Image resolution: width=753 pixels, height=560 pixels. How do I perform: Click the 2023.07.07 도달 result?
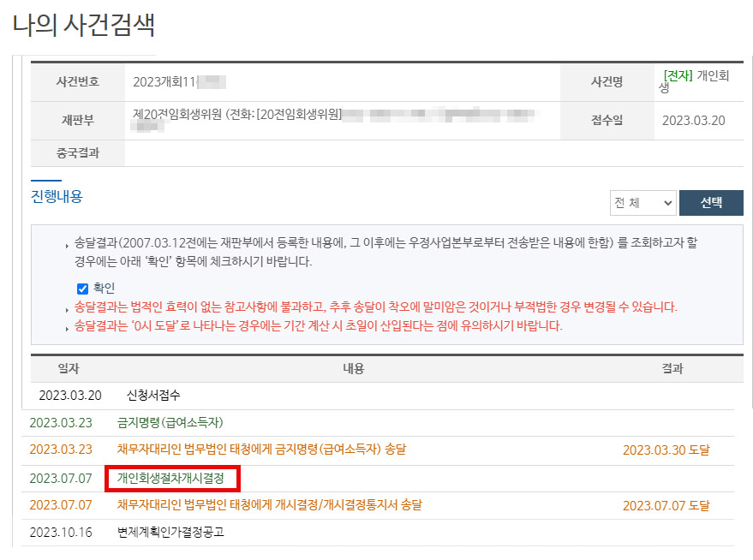(666, 506)
